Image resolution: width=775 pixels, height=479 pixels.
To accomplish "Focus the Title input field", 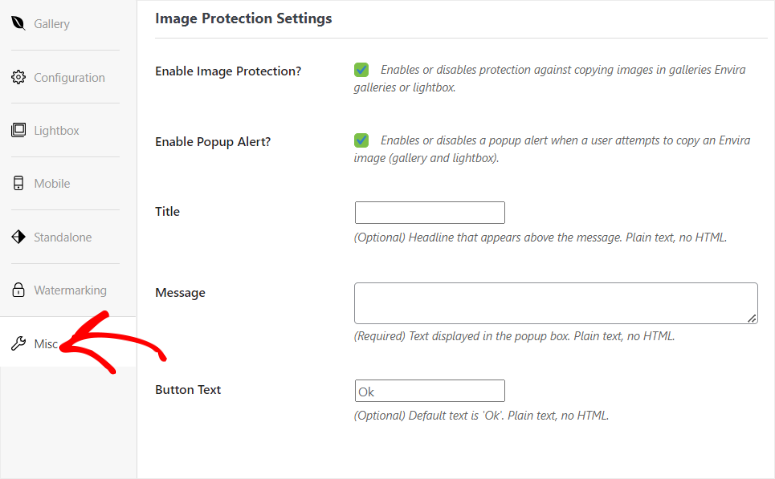I will click(430, 213).
